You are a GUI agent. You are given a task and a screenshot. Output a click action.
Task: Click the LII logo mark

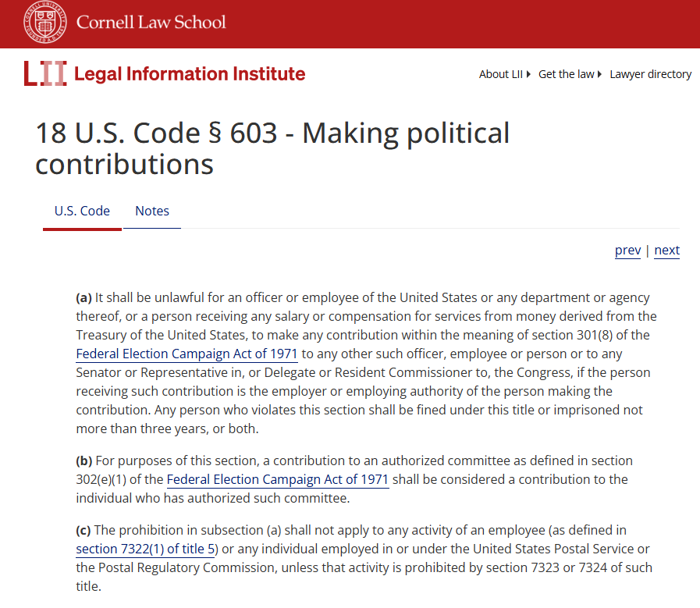(45, 73)
